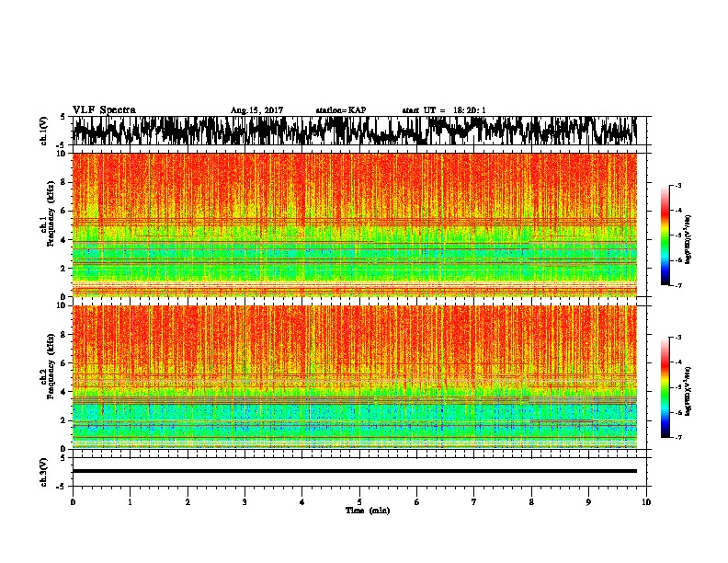The height and width of the screenshot is (563, 728).
Task: Click the ch.1 frequency tick "6"
Action: pos(65,212)
